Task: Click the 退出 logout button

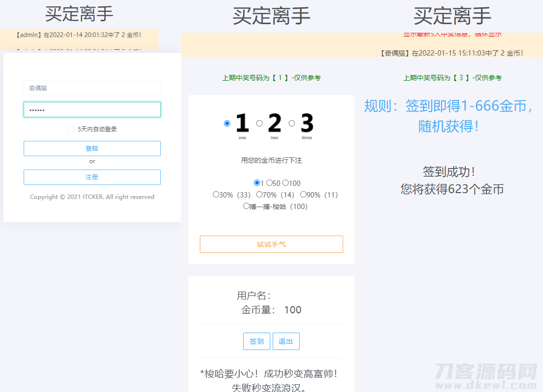Action: pos(286,341)
